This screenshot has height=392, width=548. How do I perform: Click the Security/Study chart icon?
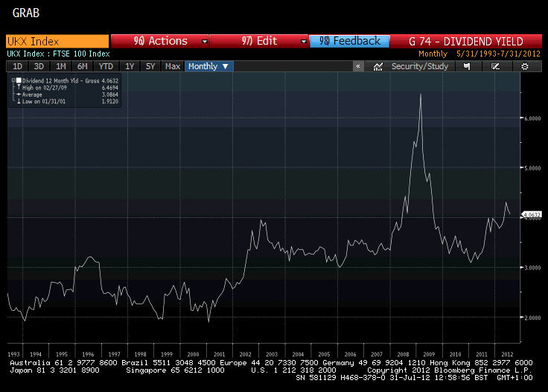click(378, 66)
